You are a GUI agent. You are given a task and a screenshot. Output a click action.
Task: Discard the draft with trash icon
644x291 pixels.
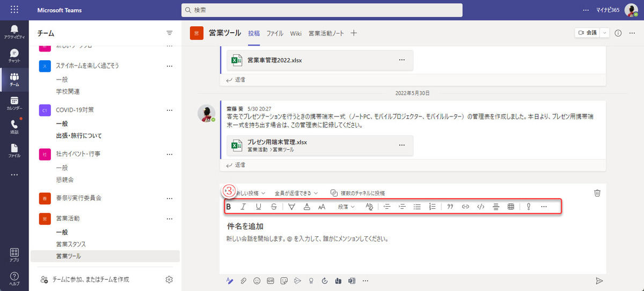pyautogui.click(x=597, y=193)
